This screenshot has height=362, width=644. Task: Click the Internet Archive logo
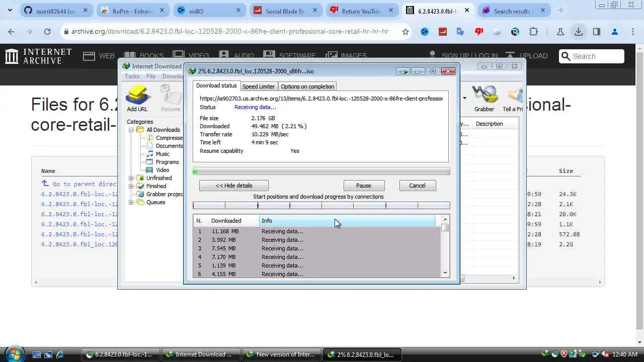click(x=38, y=56)
